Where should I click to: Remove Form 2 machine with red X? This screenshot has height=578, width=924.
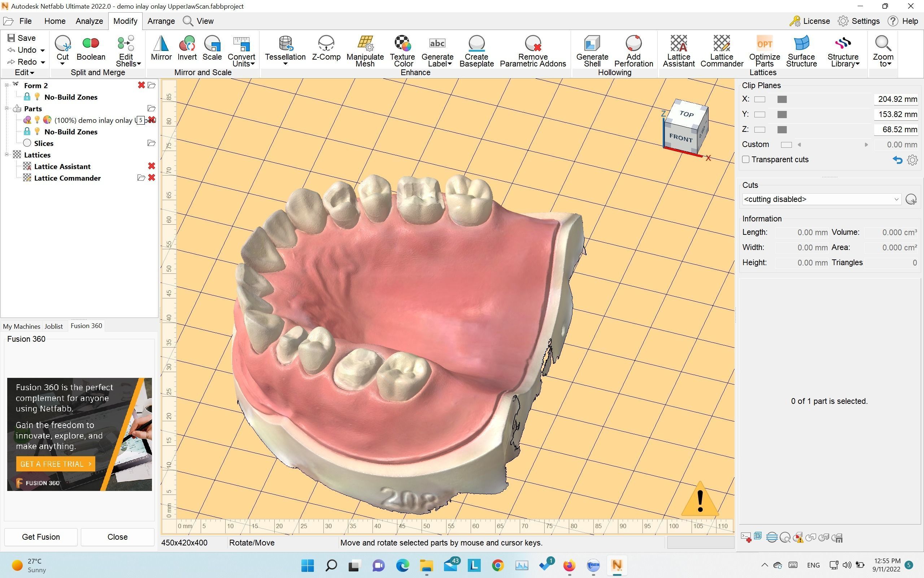coord(141,85)
